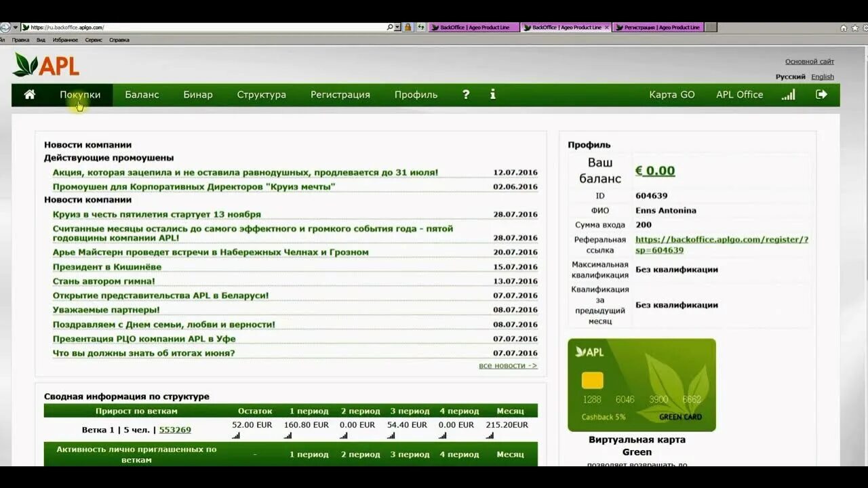This screenshot has height=488, width=868.
Task: Open chart icon under 160.80 EUR
Action: tap(288, 436)
